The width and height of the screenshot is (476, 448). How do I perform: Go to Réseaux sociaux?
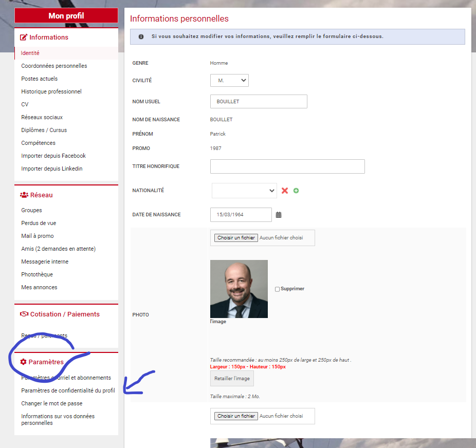[x=42, y=117]
